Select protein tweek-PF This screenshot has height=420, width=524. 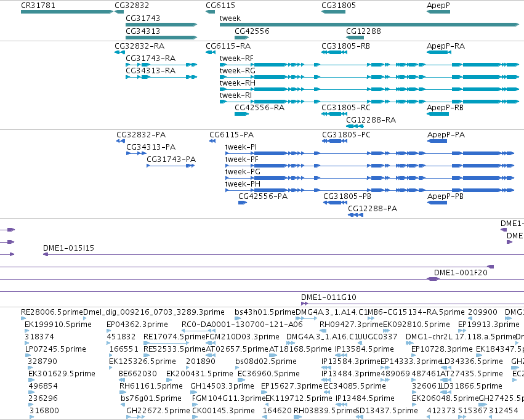click(x=369, y=166)
